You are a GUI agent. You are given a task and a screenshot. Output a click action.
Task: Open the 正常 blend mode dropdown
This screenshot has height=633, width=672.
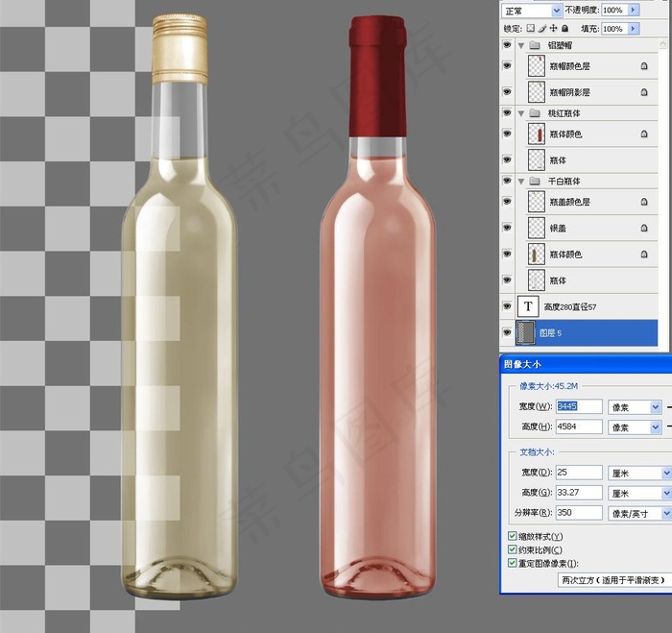(x=532, y=11)
